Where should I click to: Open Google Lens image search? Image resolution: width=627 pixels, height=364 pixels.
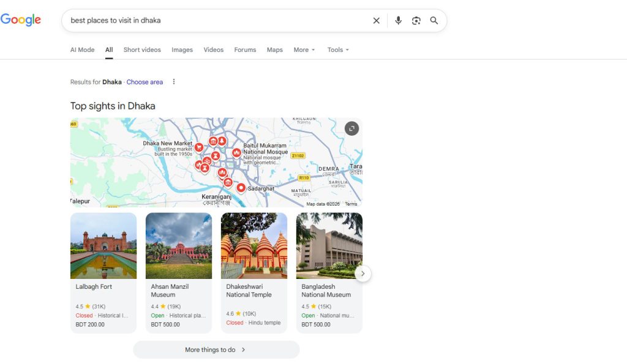click(x=416, y=21)
